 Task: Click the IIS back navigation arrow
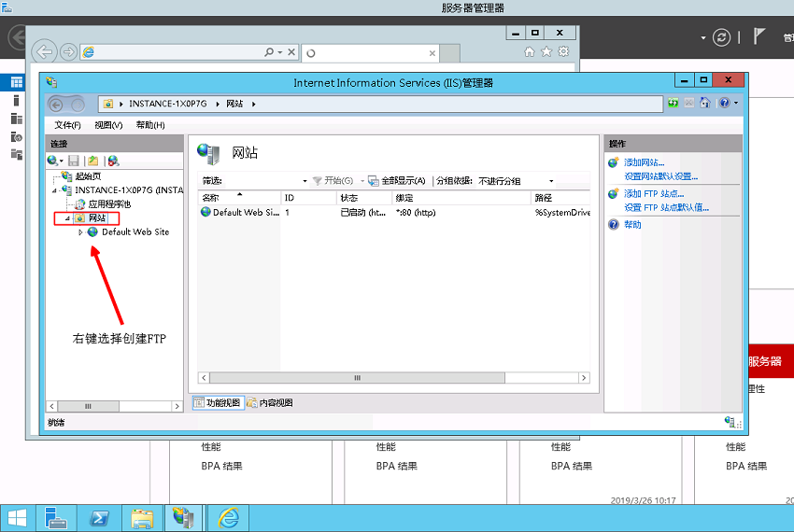[56, 105]
